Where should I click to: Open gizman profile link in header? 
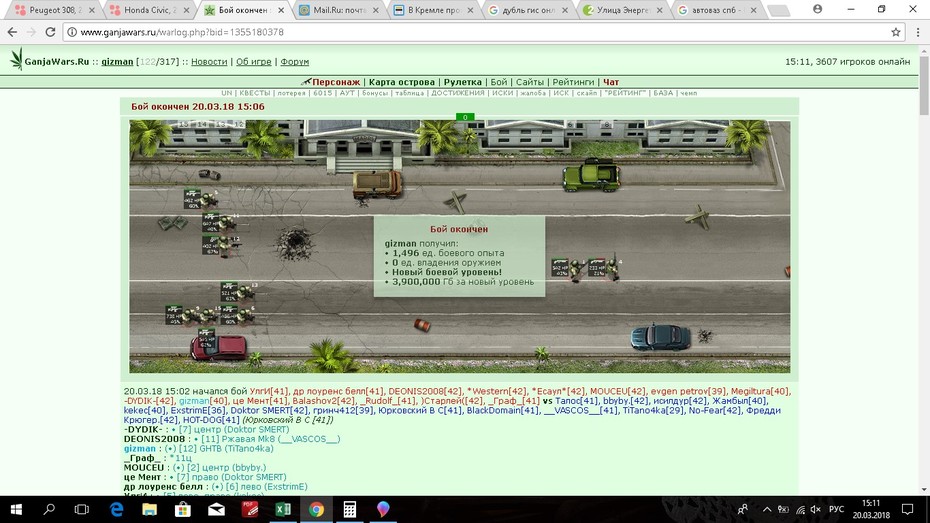click(x=117, y=62)
